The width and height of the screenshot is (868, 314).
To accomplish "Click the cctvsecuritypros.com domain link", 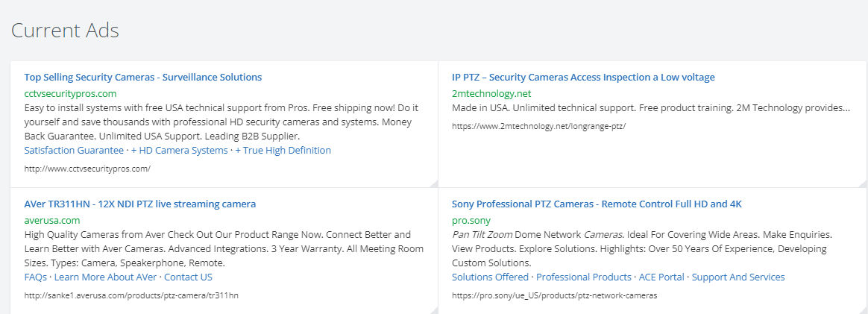I will (x=70, y=93).
